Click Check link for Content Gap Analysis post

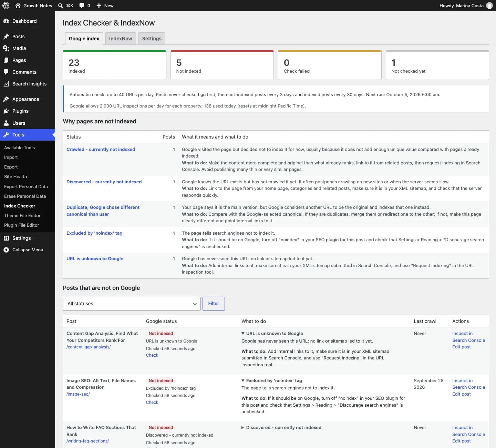pyautogui.click(x=152, y=355)
